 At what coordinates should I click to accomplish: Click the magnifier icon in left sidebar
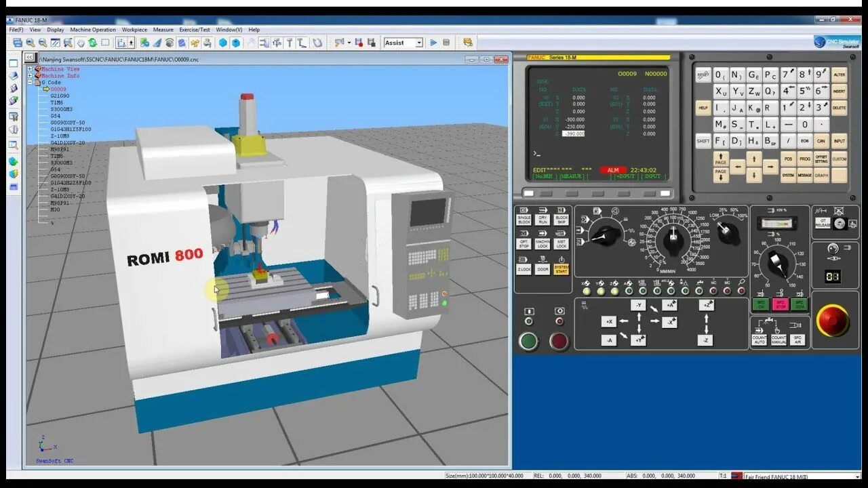[13, 144]
